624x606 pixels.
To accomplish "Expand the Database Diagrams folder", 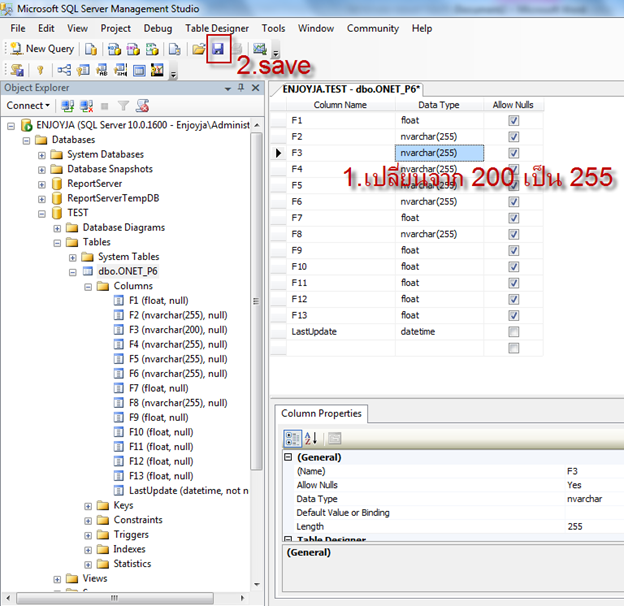I will 57,228.
